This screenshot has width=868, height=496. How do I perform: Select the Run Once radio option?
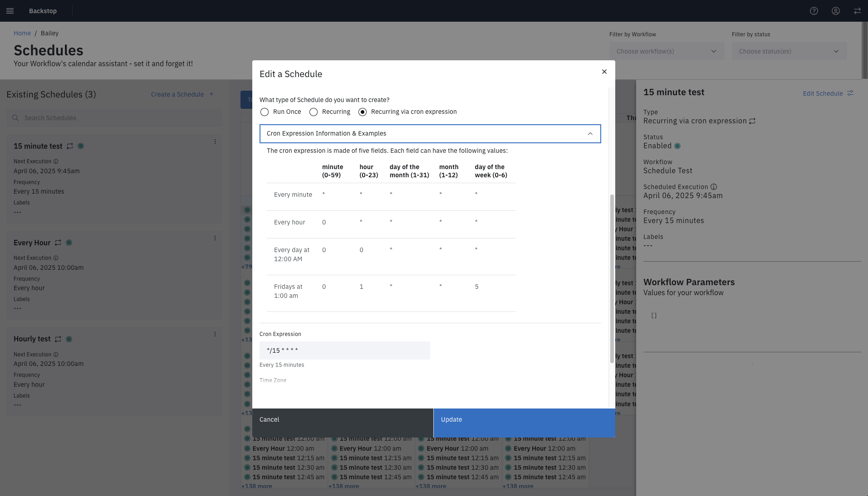tap(265, 112)
